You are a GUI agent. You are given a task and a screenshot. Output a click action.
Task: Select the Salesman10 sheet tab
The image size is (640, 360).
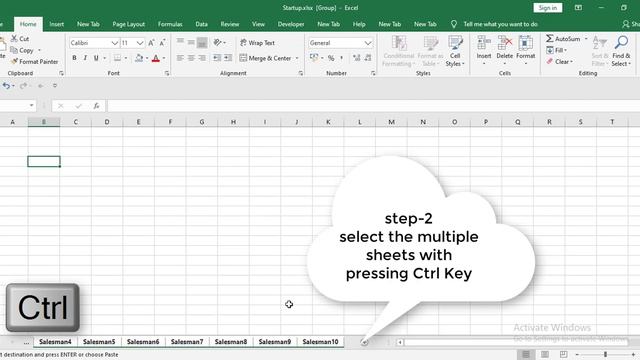pyautogui.click(x=320, y=342)
